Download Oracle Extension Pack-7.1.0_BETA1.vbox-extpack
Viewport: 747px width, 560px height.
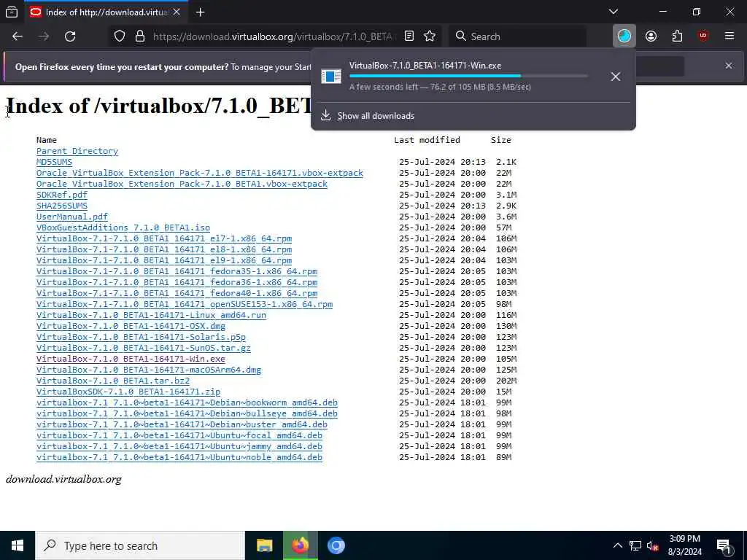[182, 184]
